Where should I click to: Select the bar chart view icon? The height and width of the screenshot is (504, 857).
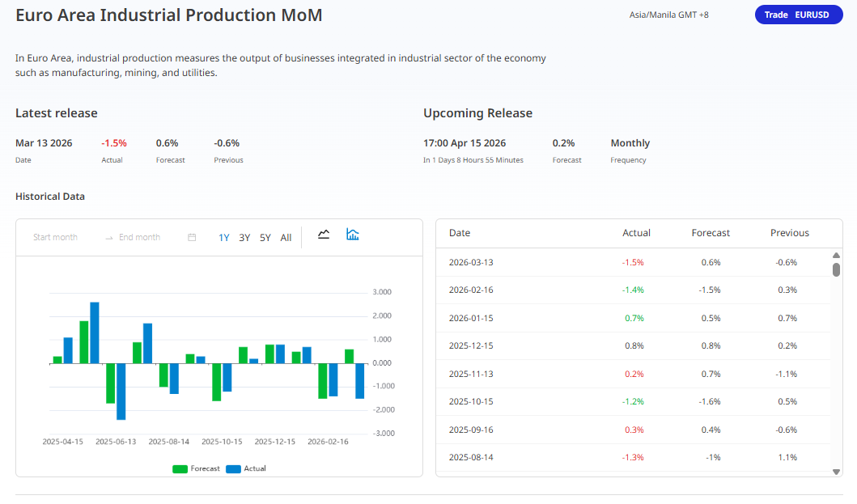(x=353, y=235)
